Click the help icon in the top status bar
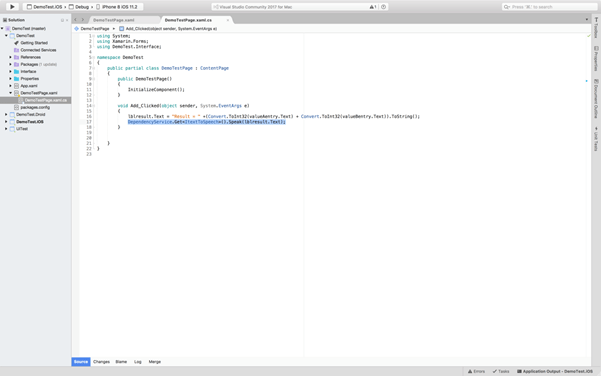Screen dimensions: 601x376 (383, 7)
